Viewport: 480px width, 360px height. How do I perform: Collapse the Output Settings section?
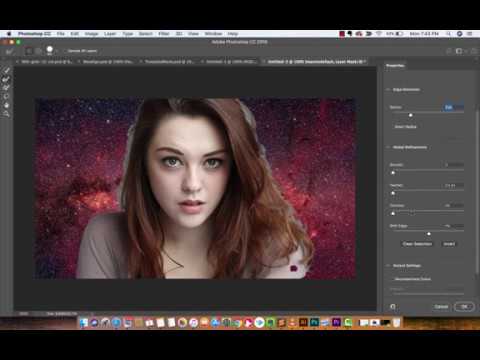coord(388,266)
